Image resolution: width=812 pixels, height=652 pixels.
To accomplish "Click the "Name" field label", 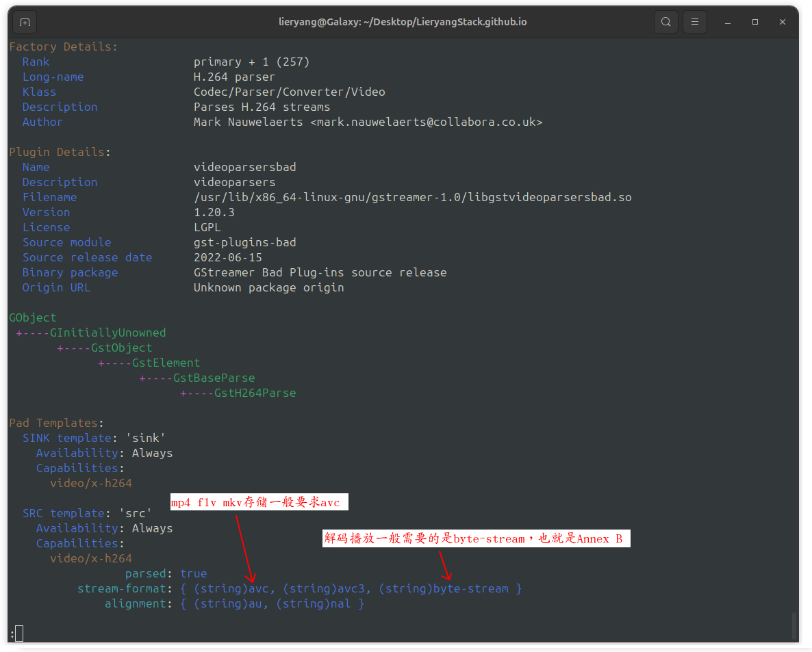I will (36, 167).
